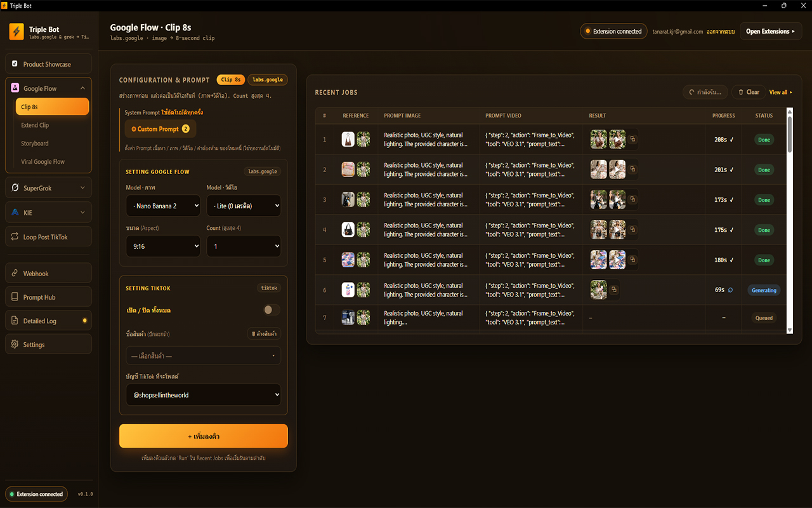Image resolution: width=812 pixels, height=508 pixels.
Task: Click the scrollbar down arrow in Recent Jobs
Action: 790,330
